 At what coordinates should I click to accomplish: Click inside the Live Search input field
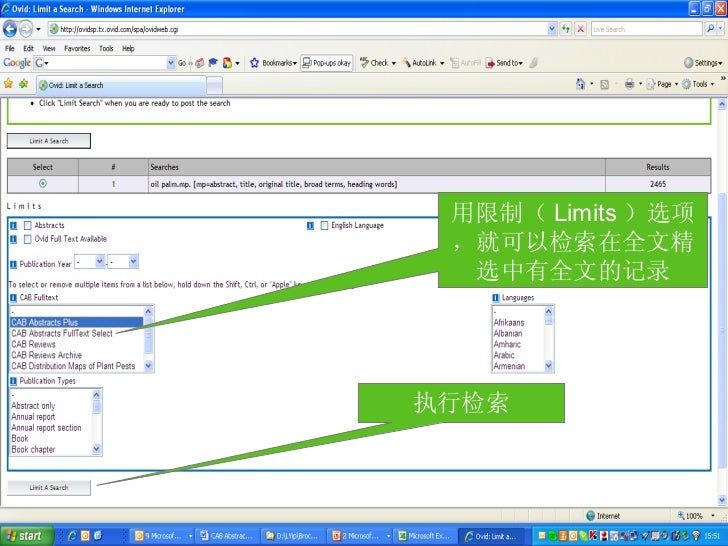[646, 29]
